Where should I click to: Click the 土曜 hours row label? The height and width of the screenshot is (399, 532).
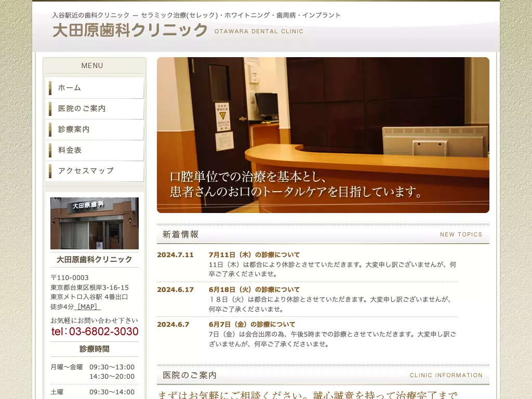click(57, 392)
